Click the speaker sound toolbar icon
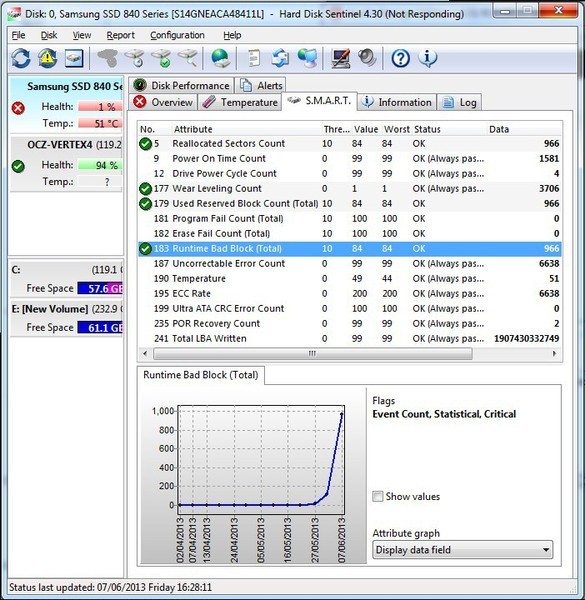This screenshot has width=585, height=600. click(x=367, y=58)
